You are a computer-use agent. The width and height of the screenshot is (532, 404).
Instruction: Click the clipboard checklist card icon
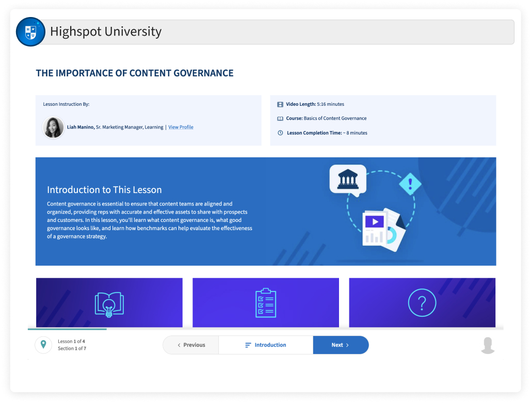click(266, 303)
